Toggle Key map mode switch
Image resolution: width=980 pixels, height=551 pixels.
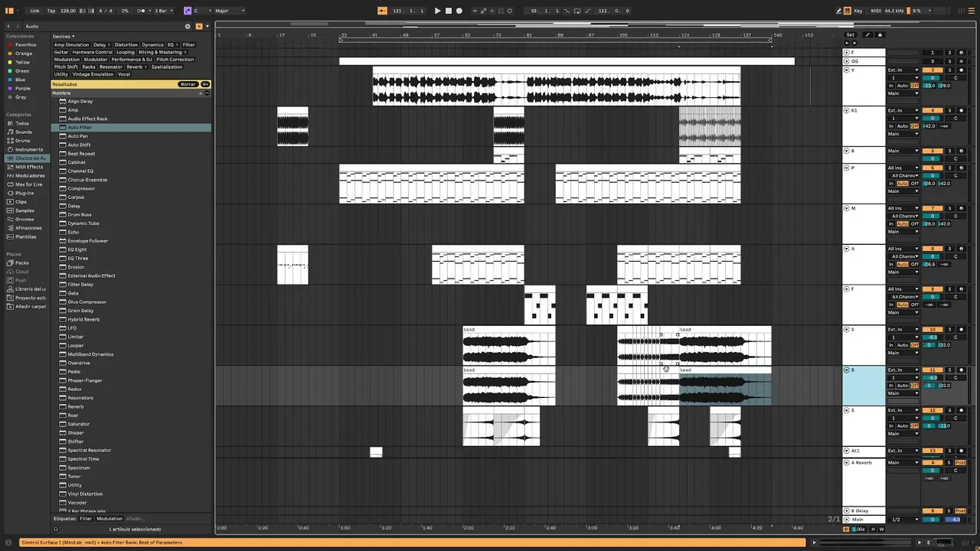[858, 11]
